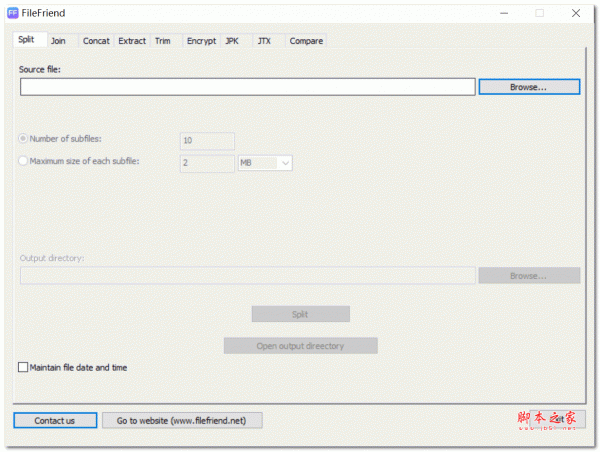
Task: Open the Concat tab
Action: click(x=96, y=41)
